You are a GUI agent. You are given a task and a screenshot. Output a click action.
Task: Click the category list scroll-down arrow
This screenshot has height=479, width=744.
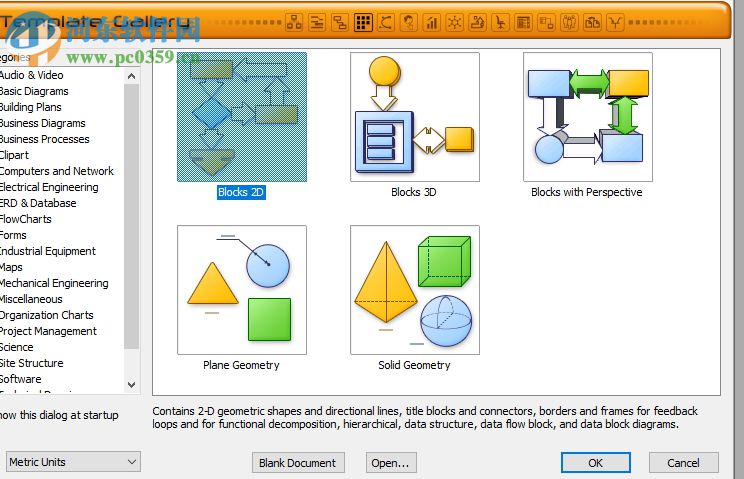131,385
